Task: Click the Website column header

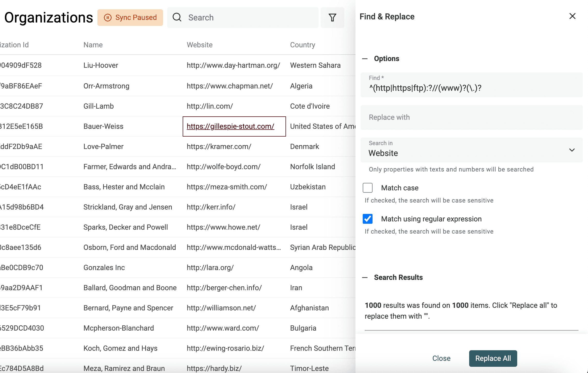Action: (199, 45)
